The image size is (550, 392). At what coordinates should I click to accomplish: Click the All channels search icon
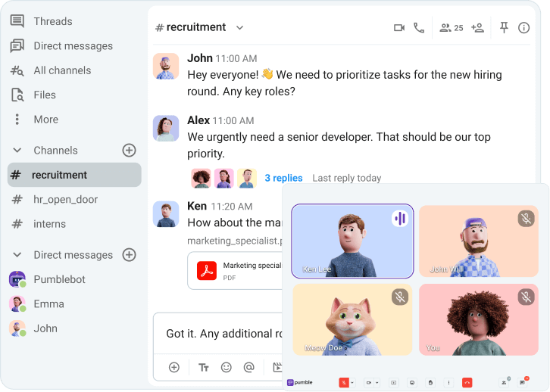tap(17, 70)
